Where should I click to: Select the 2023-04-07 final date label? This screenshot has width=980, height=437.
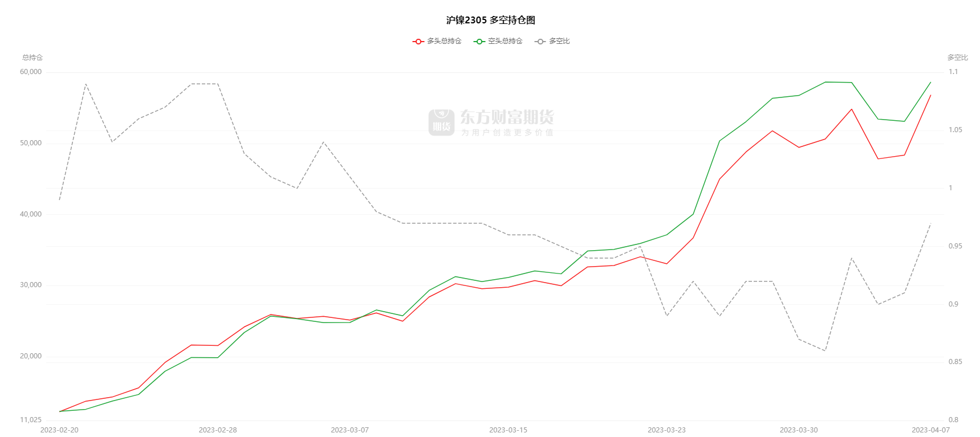click(x=930, y=430)
